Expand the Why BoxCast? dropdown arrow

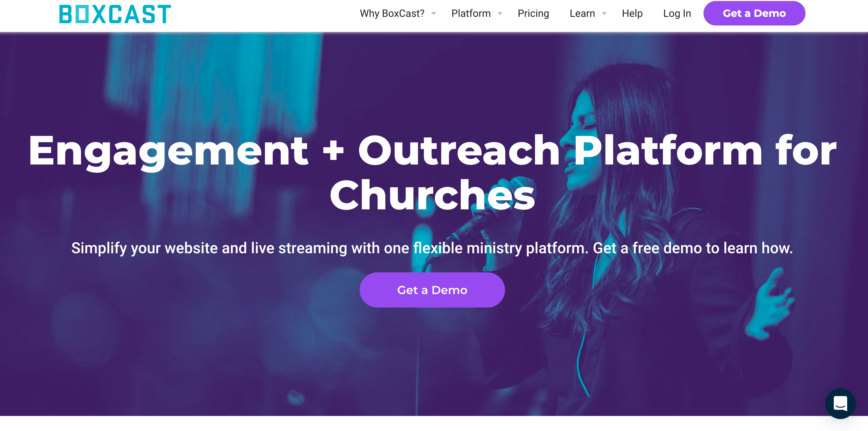coord(434,14)
